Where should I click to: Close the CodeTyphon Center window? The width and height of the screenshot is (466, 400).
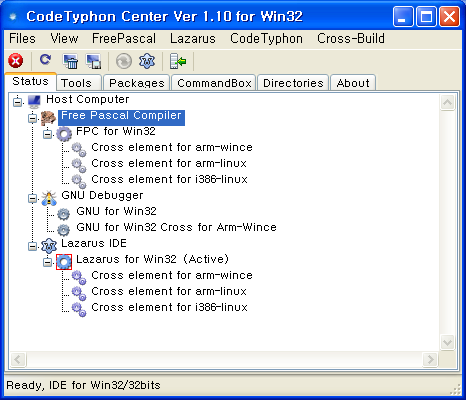[449, 16]
